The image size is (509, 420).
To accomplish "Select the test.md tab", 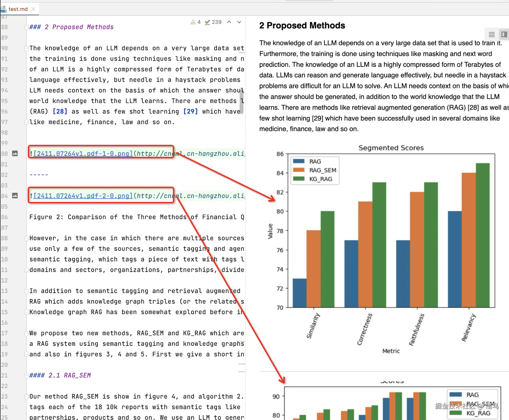I will 18,9.
